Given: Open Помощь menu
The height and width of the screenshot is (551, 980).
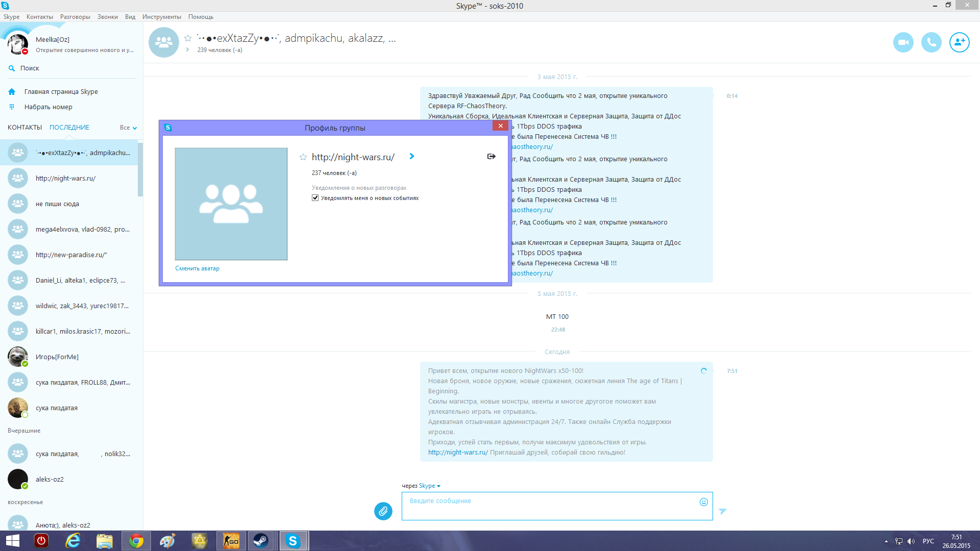Looking at the screenshot, I should [201, 17].
